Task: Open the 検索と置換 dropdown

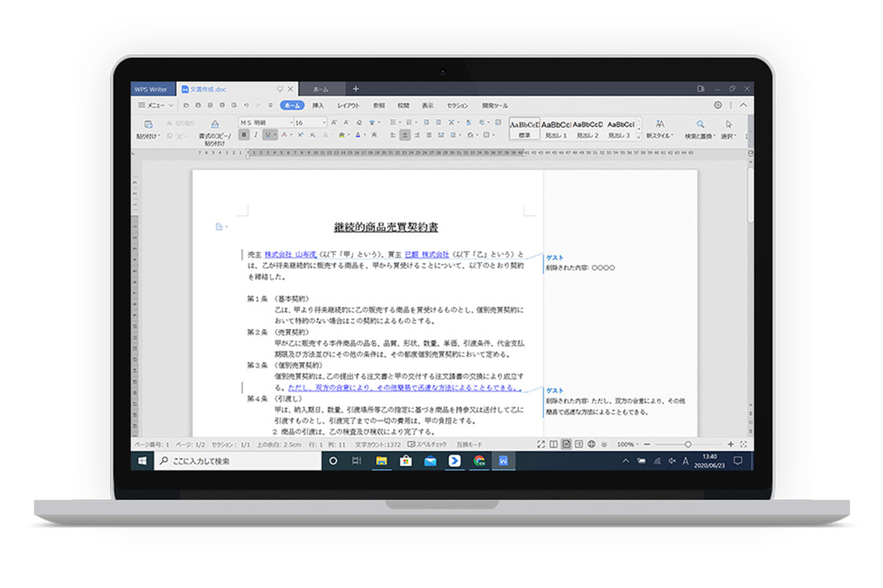Action: [714, 136]
